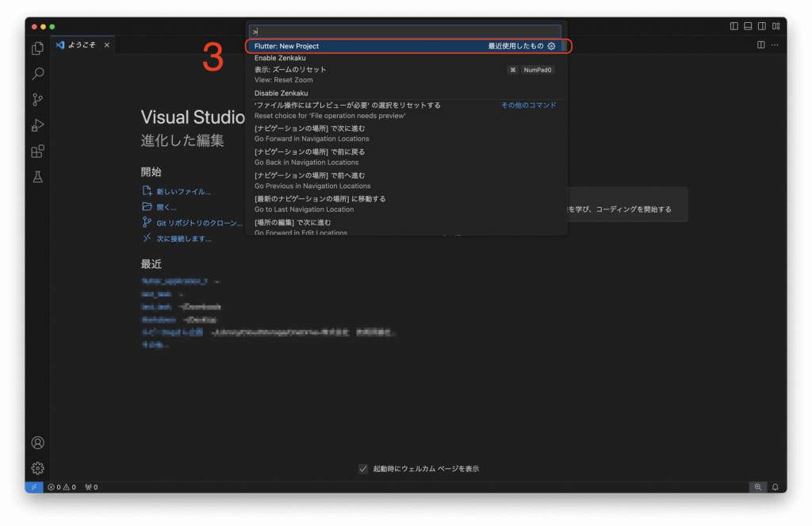Toggle 起動時にウェルカム ページを表示 checkbox
This screenshot has width=812, height=526.
click(x=363, y=469)
